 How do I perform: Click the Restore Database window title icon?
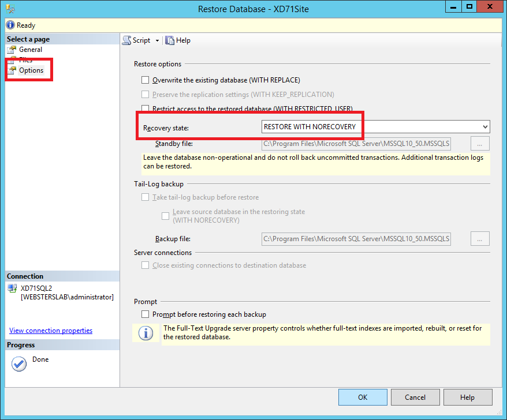pos(11,9)
